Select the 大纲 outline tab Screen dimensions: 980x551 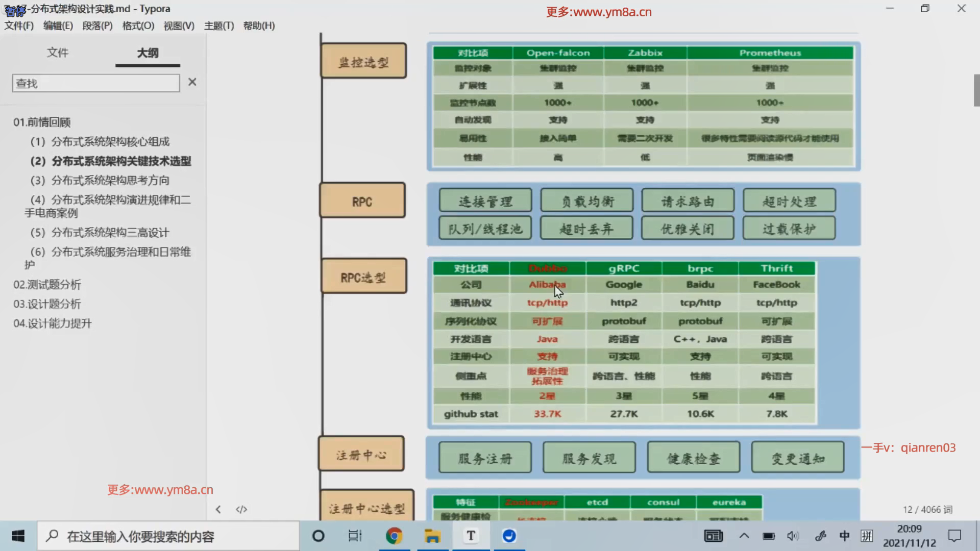click(x=148, y=53)
